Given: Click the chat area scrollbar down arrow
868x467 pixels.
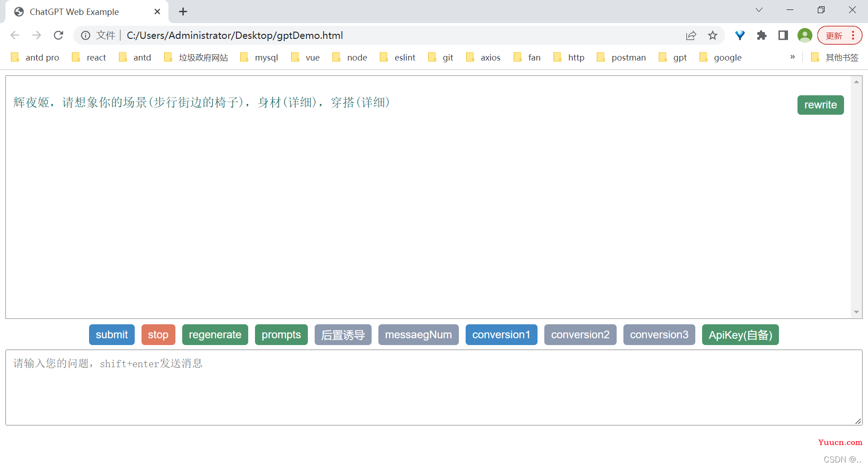Looking at the screenshot, I should (856, 312).
